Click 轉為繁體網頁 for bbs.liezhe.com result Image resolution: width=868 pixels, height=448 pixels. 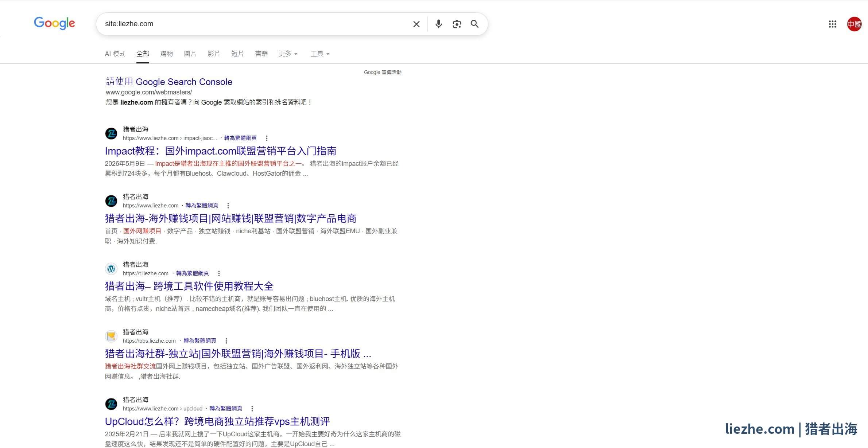tap(200, 341)
